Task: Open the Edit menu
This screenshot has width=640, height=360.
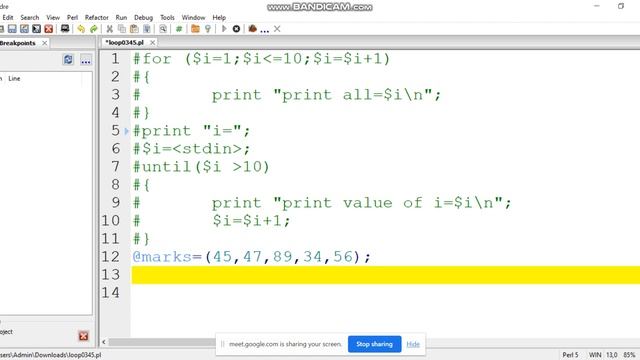Action: coord(8,18)
